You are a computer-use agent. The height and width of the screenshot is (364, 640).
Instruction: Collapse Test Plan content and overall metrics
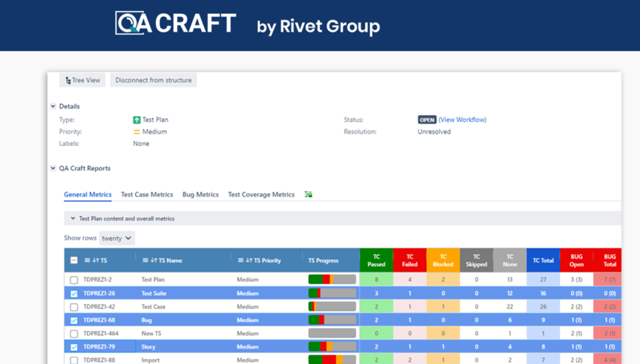pos(73,218)
